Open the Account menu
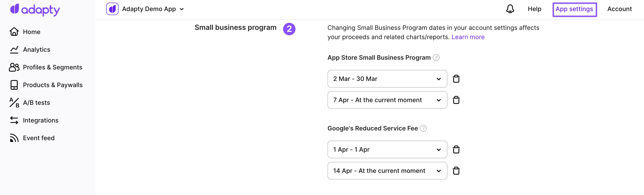 (x=619, y=9)
